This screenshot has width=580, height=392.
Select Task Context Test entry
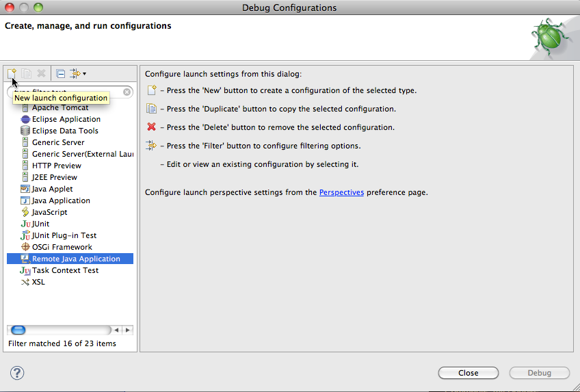point(65,270)
